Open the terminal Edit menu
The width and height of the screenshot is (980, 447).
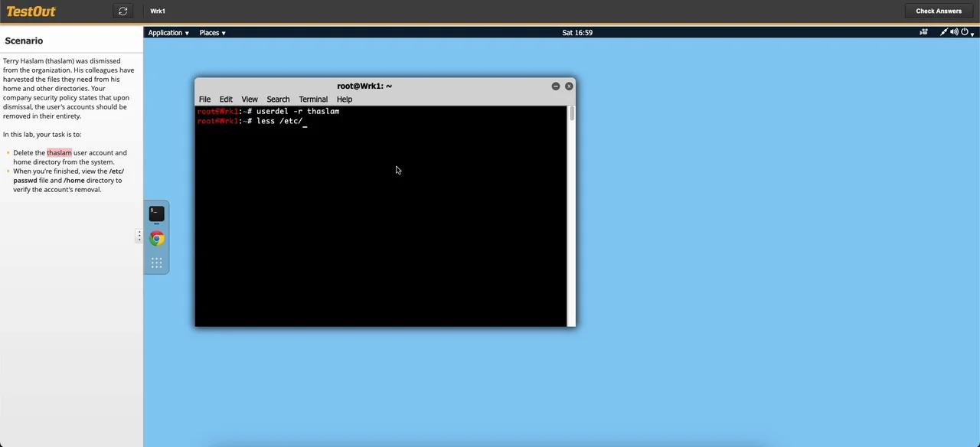pyautogui.click(x=226, y=100)
